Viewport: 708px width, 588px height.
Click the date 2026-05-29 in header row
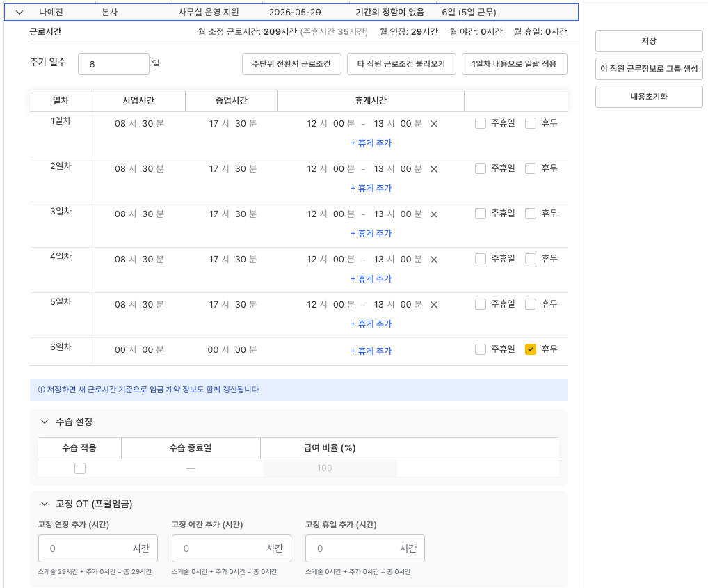295,13
